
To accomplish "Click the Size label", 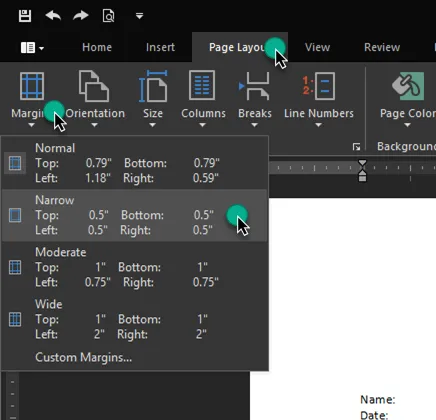I will (x=153, y=114).
